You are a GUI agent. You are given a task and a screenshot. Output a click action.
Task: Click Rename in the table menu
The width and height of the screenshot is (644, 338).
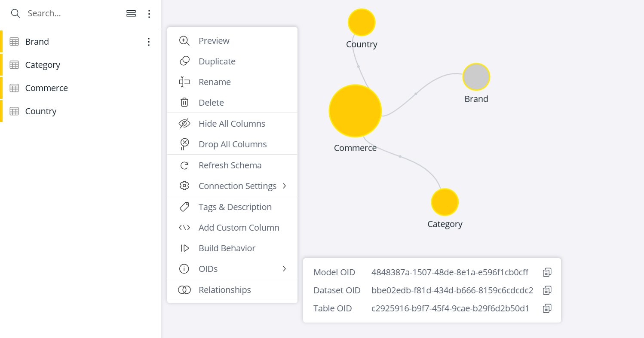215,82
